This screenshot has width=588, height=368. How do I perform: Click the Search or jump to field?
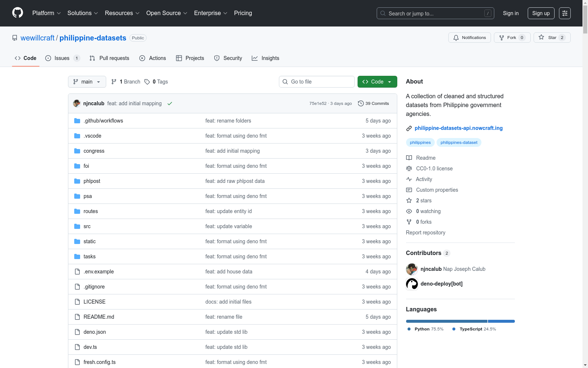point(435,13)
